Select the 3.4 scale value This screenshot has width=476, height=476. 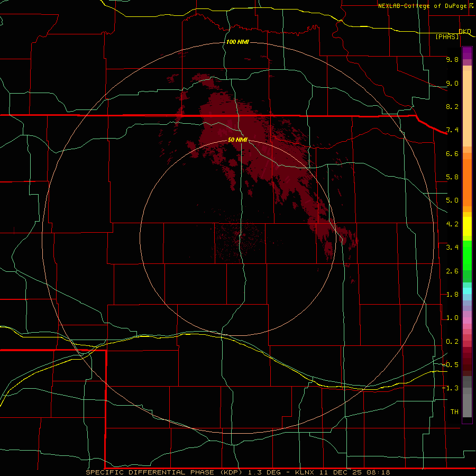coord(452,248)
